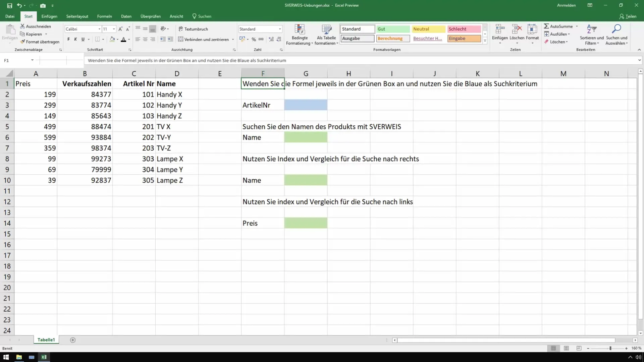Apply percent number format
Image resolution: width=644 pixels, height=362 pixels.
click(254, 39)
